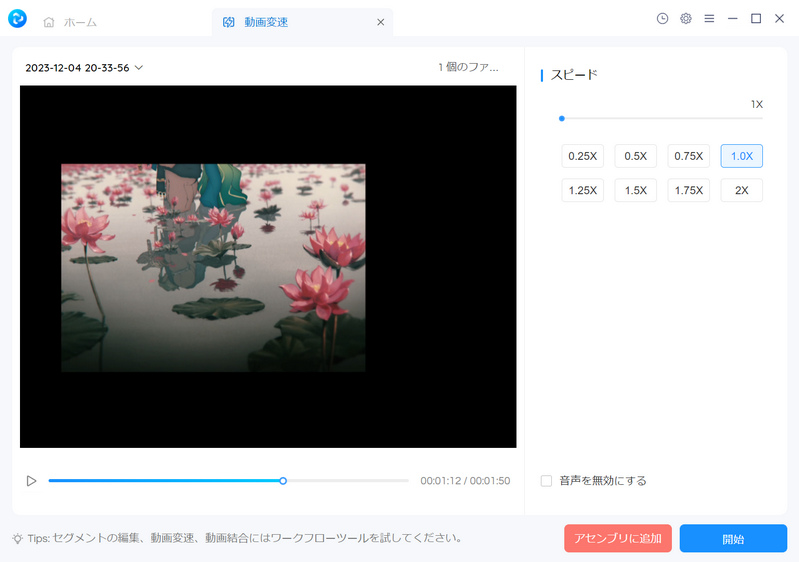Click the 開始 start button
The width and height of the screenshot is (799, 562).
coord(733,538)
